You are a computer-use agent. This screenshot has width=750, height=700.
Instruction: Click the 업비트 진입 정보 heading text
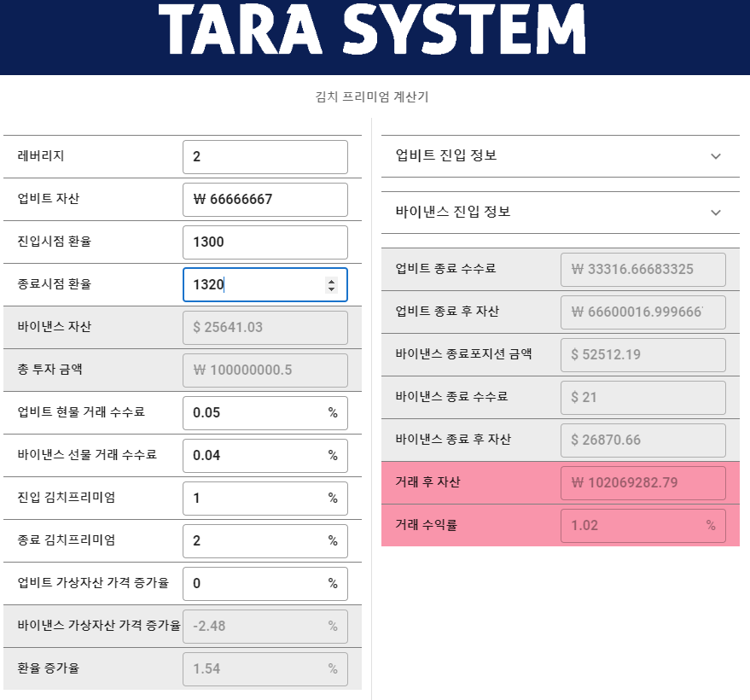[445, 155]
